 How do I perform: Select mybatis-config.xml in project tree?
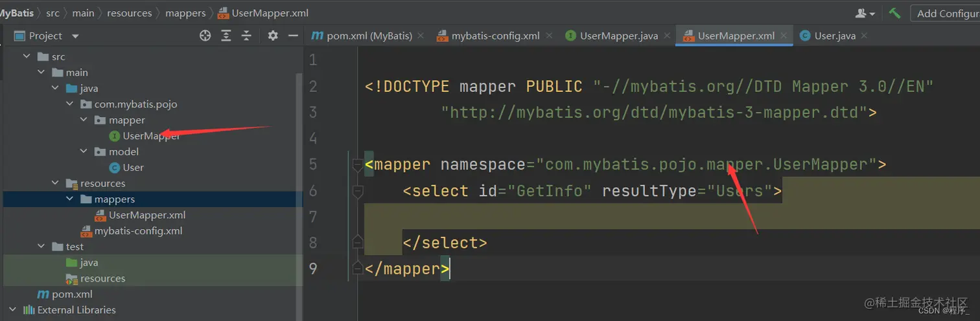coord(131,231)
